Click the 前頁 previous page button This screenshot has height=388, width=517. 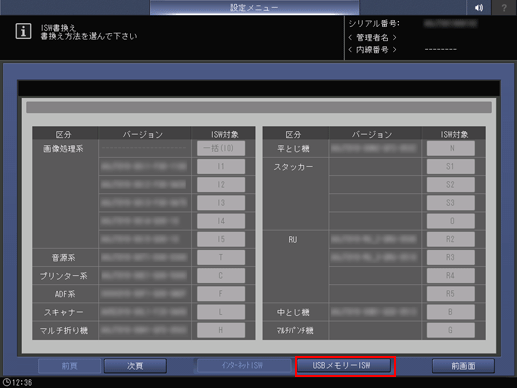point(69,366)
